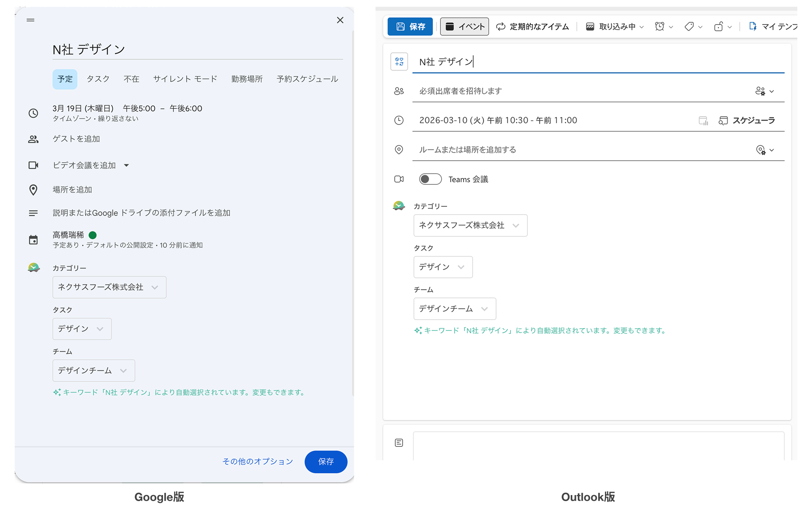Viewport: 812px width, 509px height.
Task: Click the 定期的なアイテム recurrence icon
Action: (x=500, y=26)
